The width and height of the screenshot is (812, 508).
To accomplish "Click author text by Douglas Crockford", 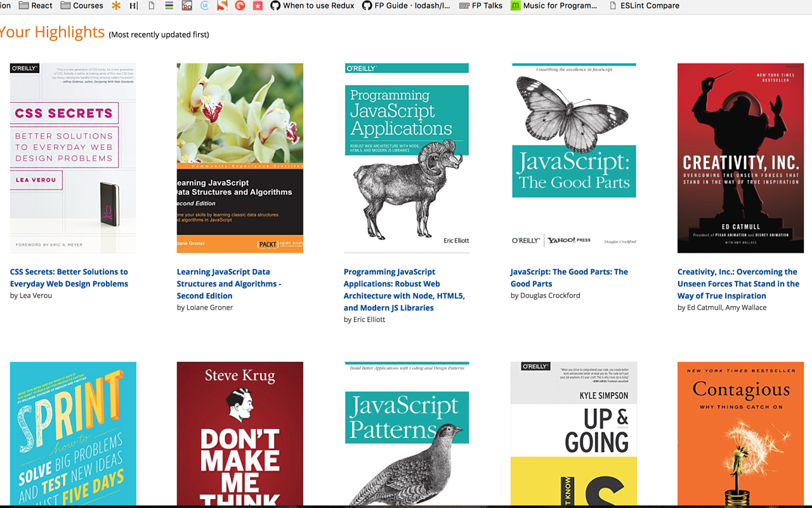I will (x=546, y=296).
